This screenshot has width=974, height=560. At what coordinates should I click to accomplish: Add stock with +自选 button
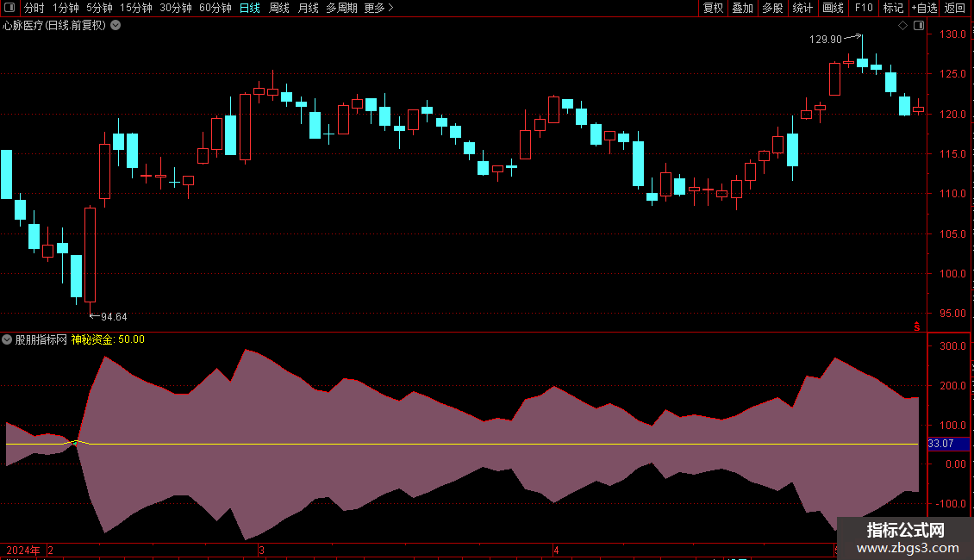click(924, 8)
